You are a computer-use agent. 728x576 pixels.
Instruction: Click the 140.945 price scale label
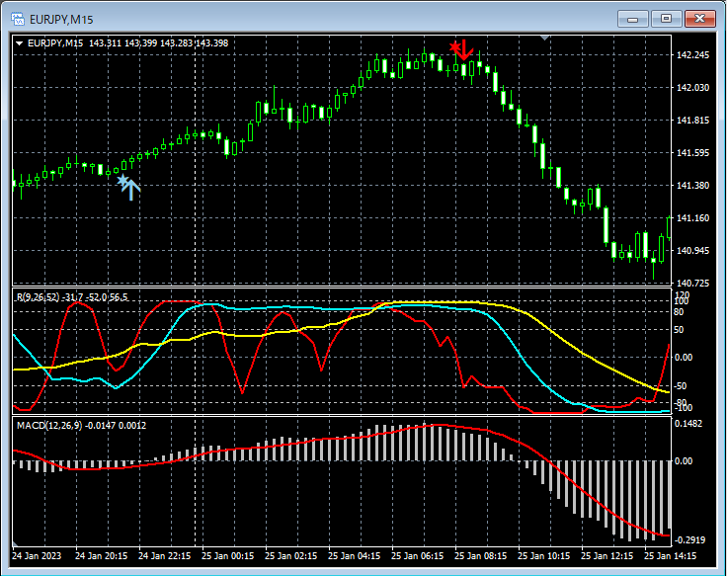tap(692, 250)
